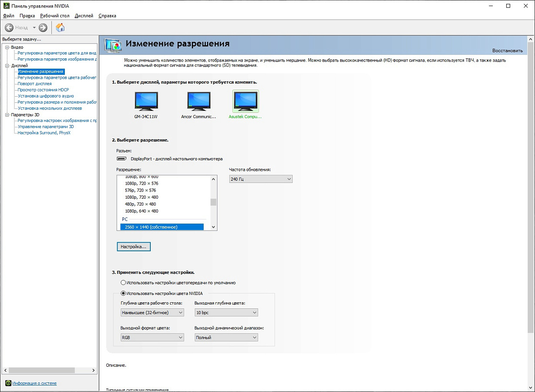Click the task tree scroll left arrow

(6, 370)
